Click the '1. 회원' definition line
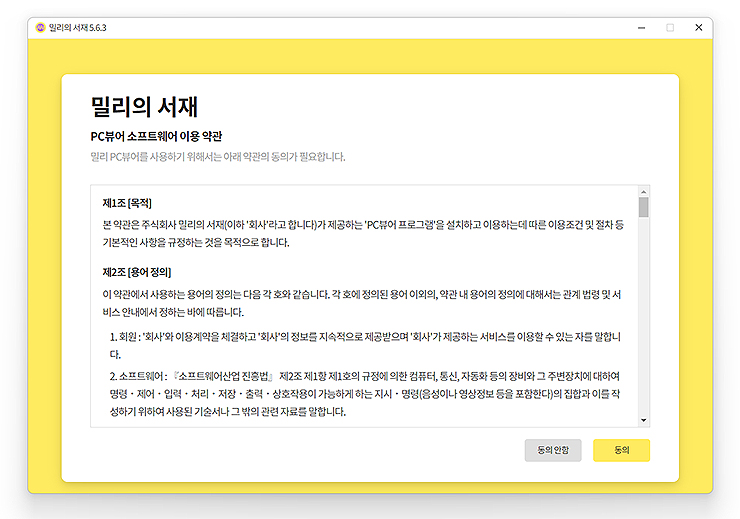Image resolution: width=740 pixels, height=519 pixels. coord(365,345)
